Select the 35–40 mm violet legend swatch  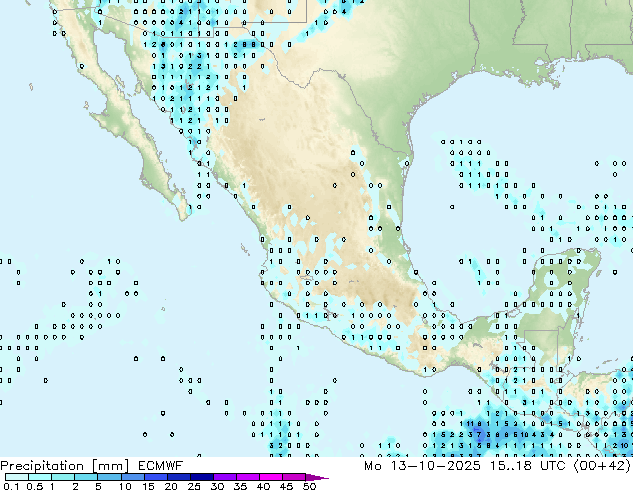[x=247, y=477]
